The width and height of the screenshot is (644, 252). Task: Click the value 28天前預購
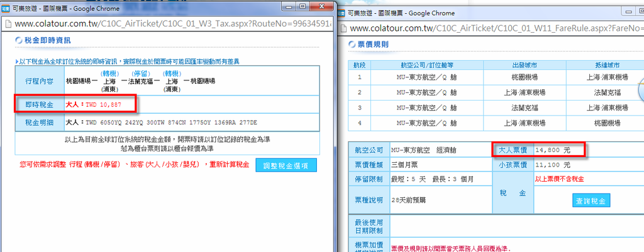click(409, 200)
